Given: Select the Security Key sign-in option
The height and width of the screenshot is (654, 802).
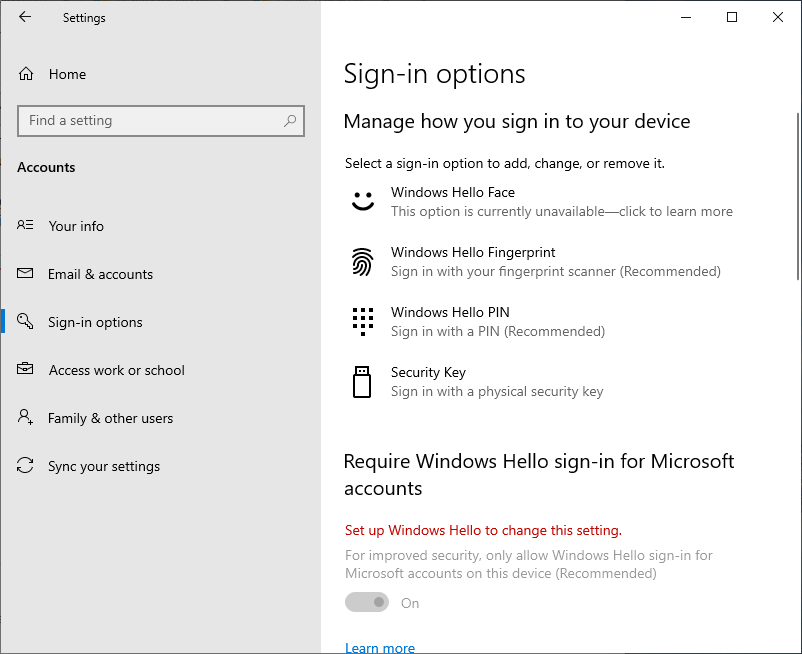Looking at the screenshot, I should click(428, 372).
